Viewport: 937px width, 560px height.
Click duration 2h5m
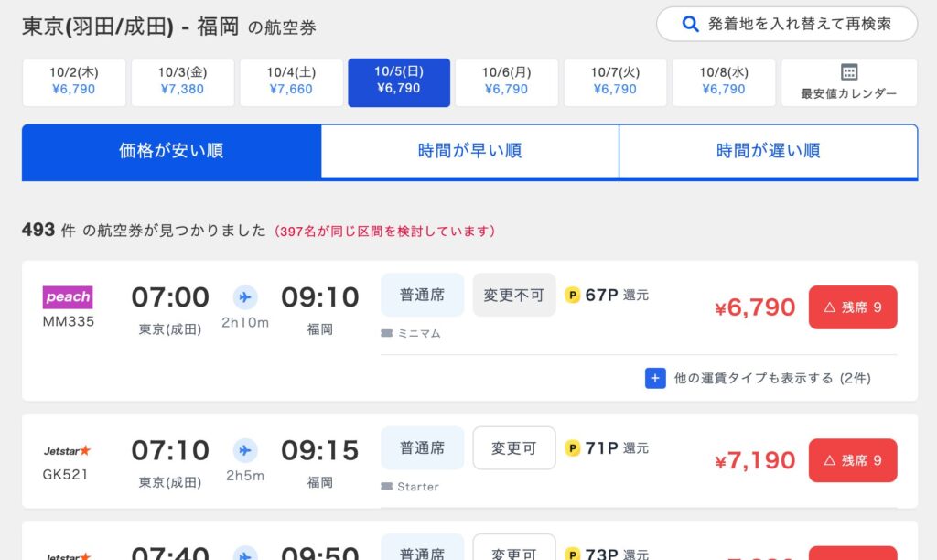click(245, 476)
